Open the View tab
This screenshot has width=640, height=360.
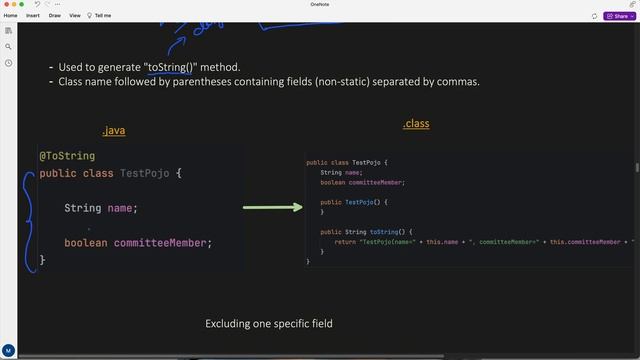click(75, 16)
